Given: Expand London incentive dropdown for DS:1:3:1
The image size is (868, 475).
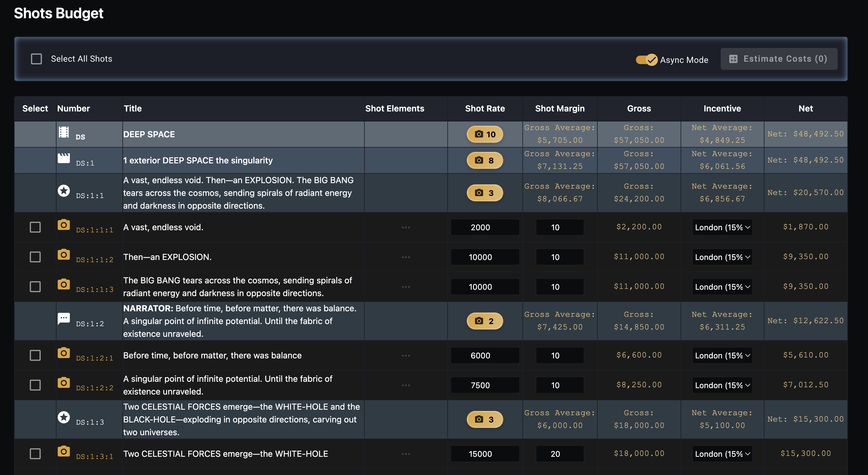Looking at the screenshot, I should [x=722, y=454].
